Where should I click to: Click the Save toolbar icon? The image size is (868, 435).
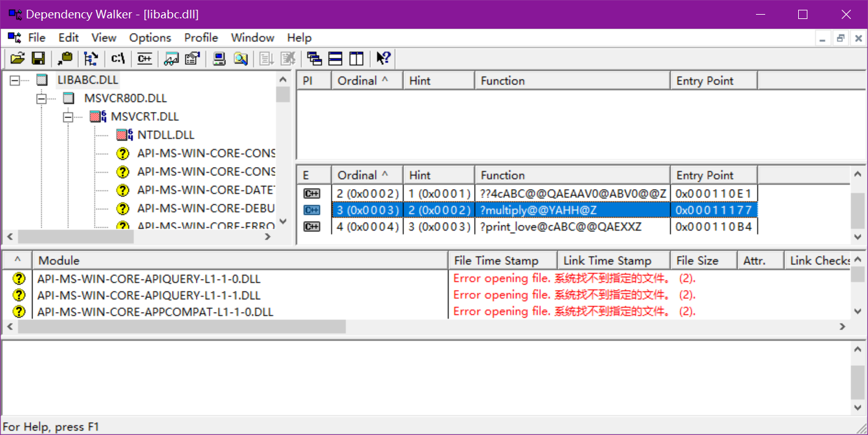(38, 58)
